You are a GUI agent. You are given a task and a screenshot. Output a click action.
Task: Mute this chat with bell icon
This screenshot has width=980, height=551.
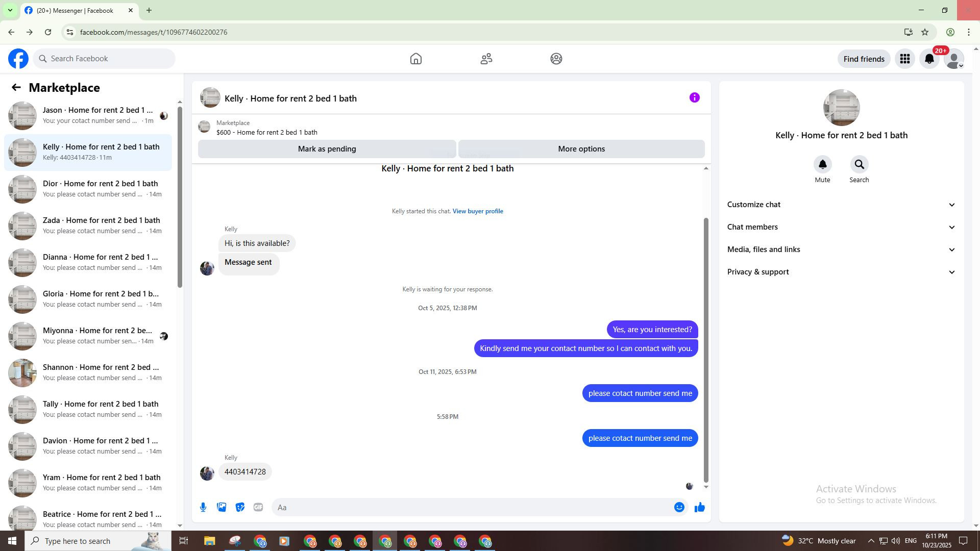[822, 165]
